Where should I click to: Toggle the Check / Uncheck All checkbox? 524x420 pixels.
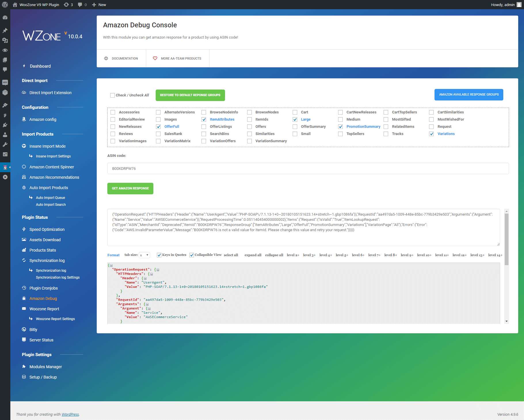point(113,95)
